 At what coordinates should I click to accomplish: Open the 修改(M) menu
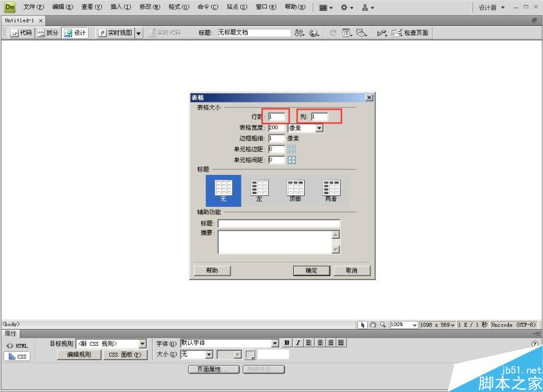click(150, 7)
